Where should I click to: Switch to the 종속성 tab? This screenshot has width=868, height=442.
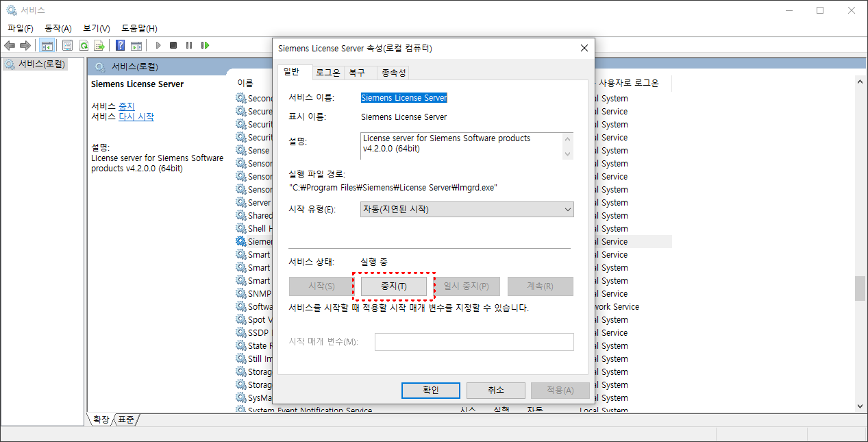click(393, 73)
